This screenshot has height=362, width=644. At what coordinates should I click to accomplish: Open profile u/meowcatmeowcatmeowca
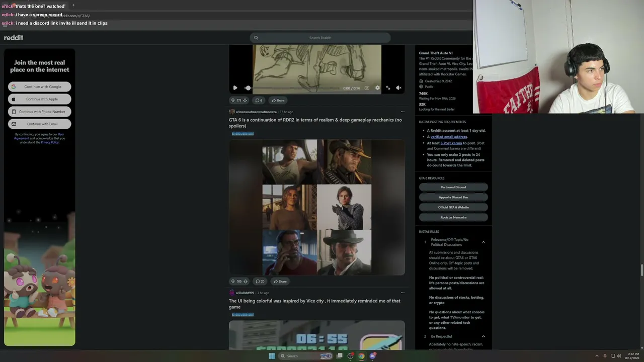point(256,112)
